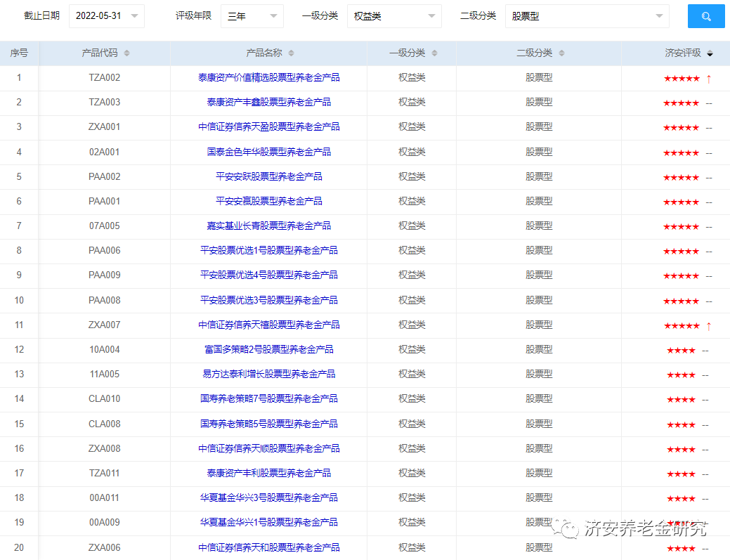Viewport: 730px width, 560px height.
Task: Click red up-arrow in TZA002 row
Action: pyautogui.click(x=709, y=79)
